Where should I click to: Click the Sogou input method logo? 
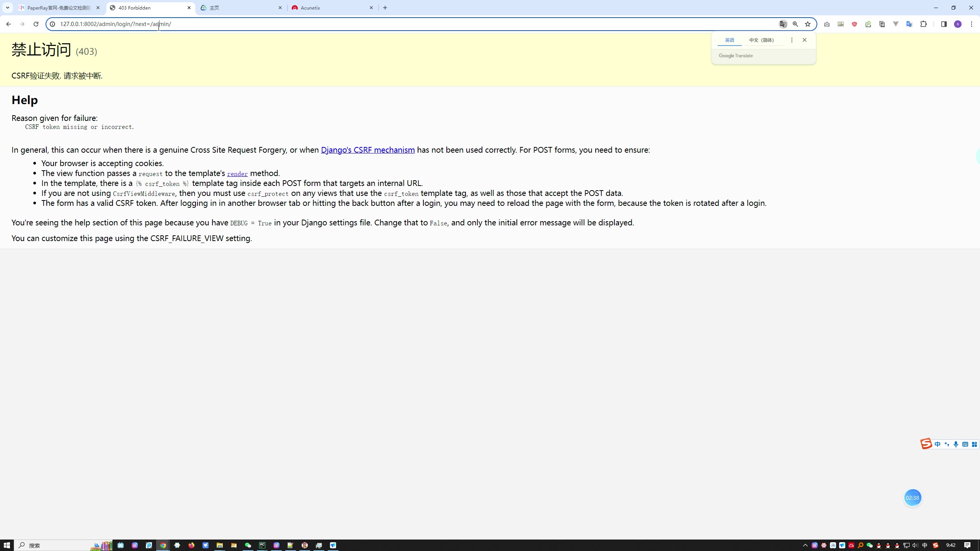pyautogui.click(x=926, y=444)
